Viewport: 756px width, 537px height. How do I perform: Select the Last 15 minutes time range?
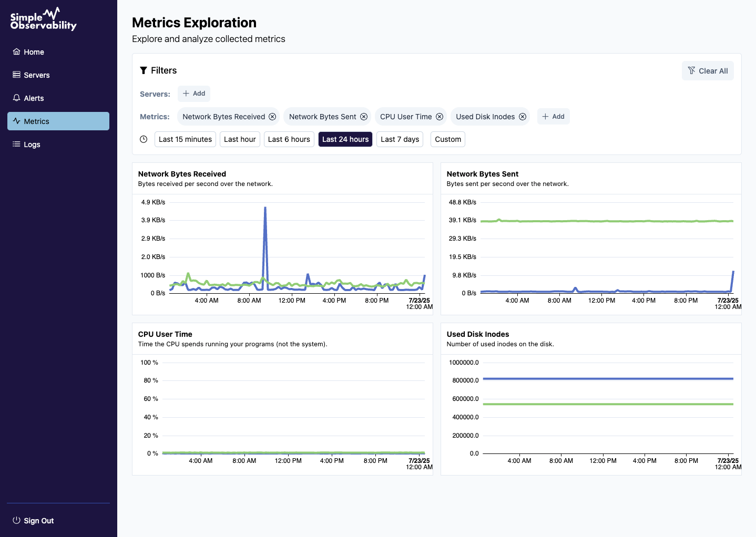click(185, 139)
